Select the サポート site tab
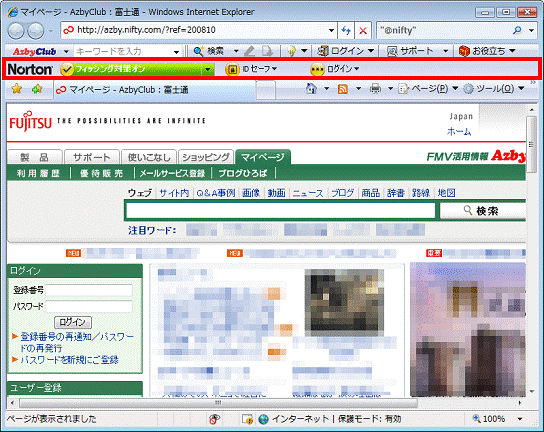The height and width of the screenshot is (432, 544). pos(92,158)
